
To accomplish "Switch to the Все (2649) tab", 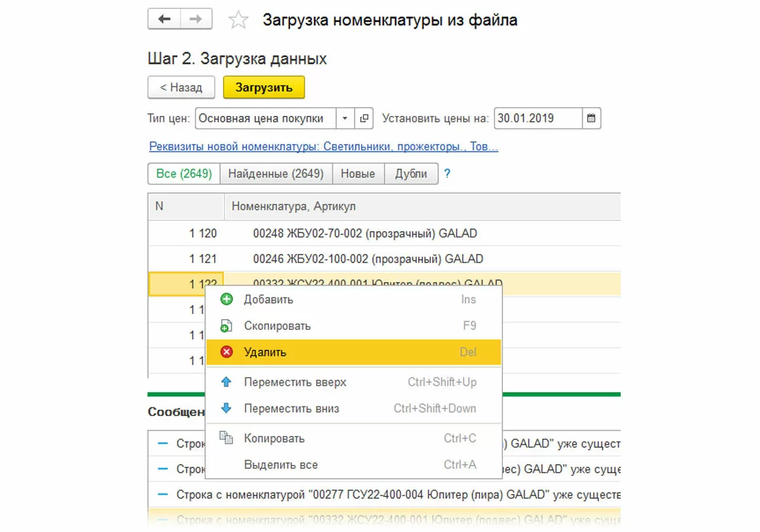I will (x=184, y=174).
